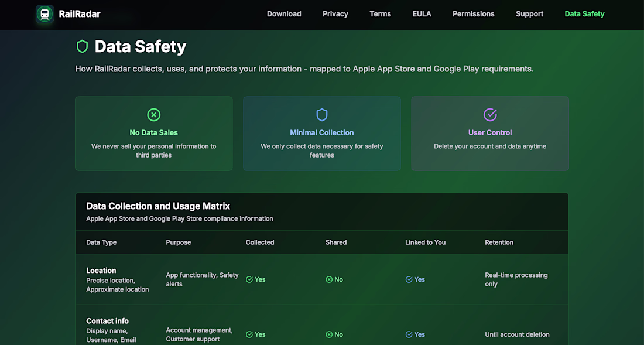
Task: Click the green shield icon beside Data Safety heading
Action: pyautogui.click(x=82, y=46)
